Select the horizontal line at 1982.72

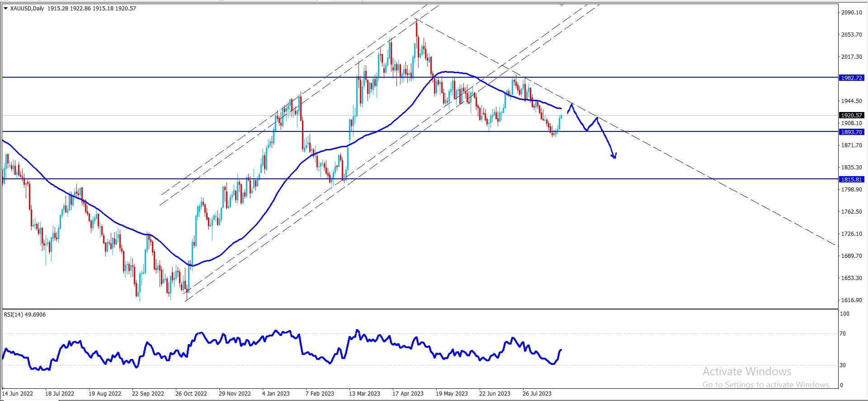pyautogui.click(x=420, y=77)
